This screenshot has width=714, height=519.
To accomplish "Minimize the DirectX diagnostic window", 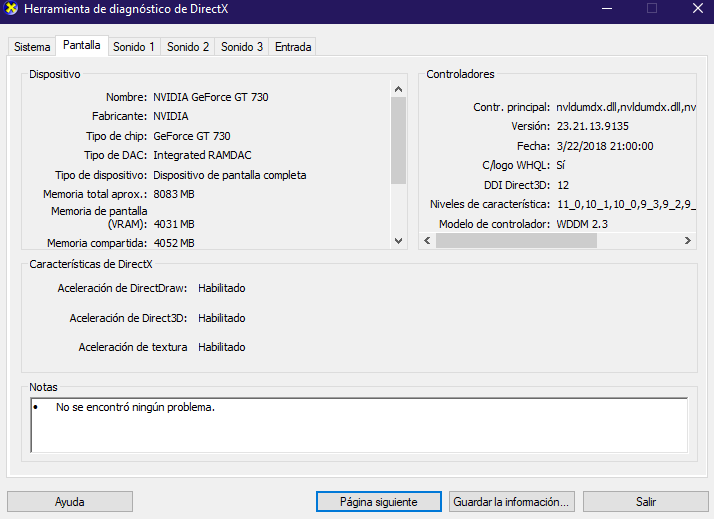I will pyautogui.click(x=607, y=9).
